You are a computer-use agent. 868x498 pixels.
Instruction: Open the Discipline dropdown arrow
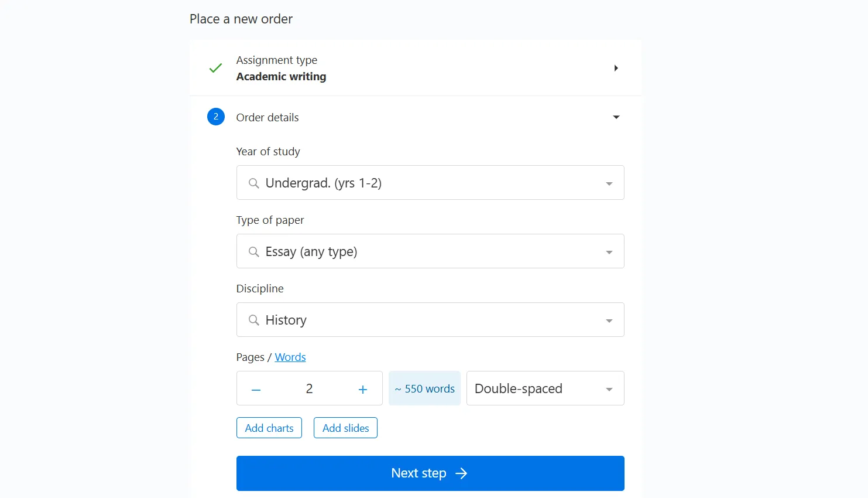(x=609, y=321)
